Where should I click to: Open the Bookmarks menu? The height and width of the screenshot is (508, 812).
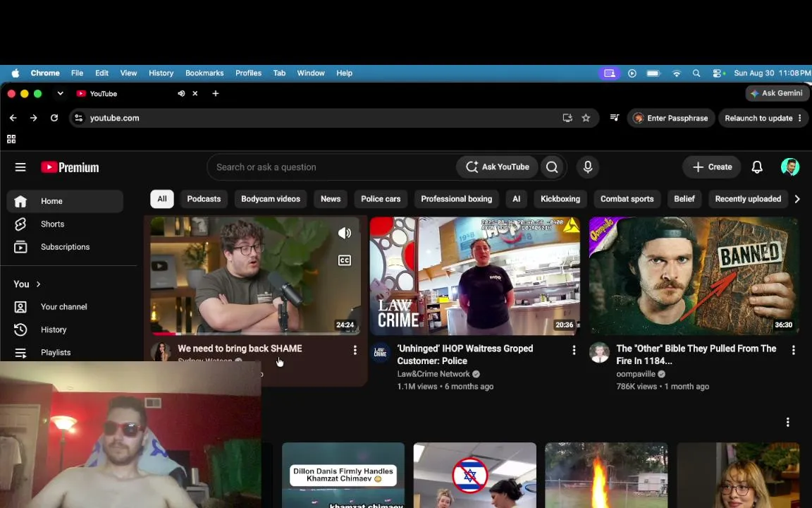[x=204, y=73]
